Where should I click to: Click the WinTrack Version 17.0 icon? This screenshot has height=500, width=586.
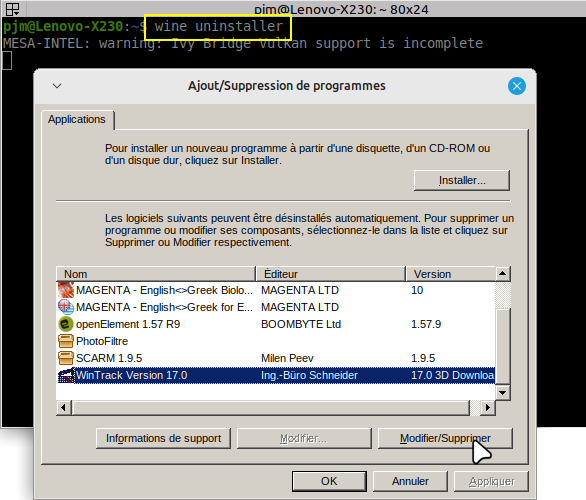(66, 375)
